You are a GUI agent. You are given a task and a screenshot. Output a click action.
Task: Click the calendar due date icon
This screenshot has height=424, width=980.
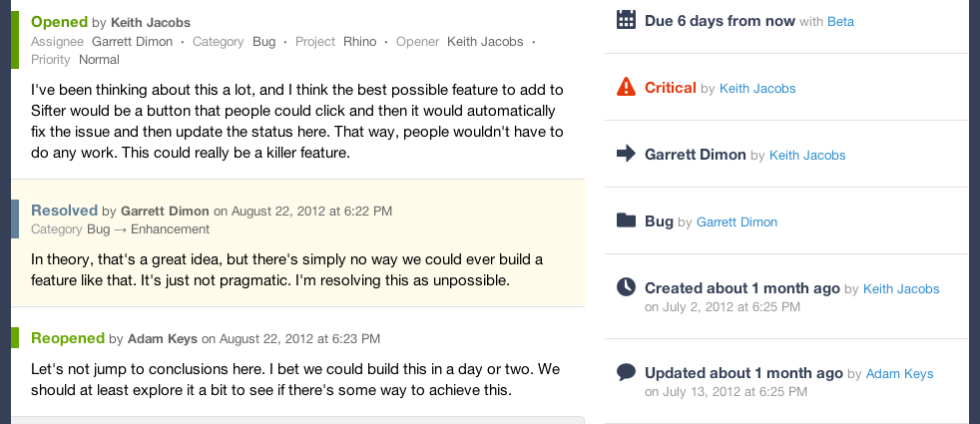pyautogui.click(x=626, y=20)
